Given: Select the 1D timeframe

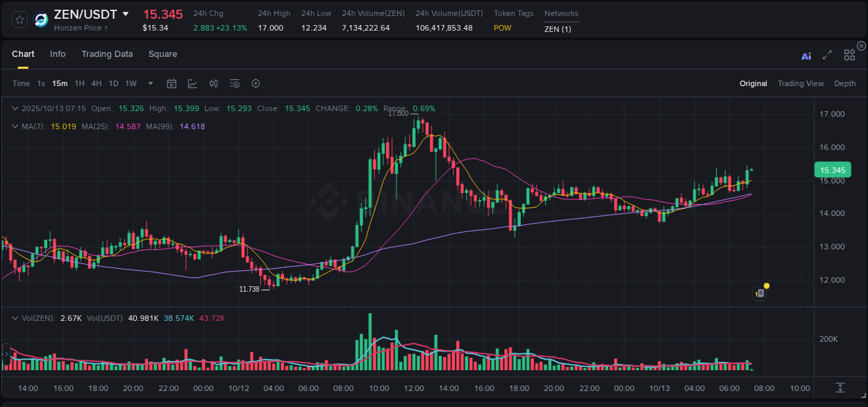Looking at the screenshot, I should click(113, 83).
